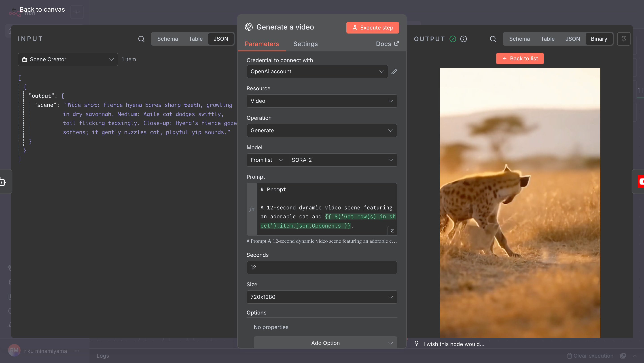This screenshot has height=363, width=644.
Task: Click the pin output data icon
Action: click(623, 39)
